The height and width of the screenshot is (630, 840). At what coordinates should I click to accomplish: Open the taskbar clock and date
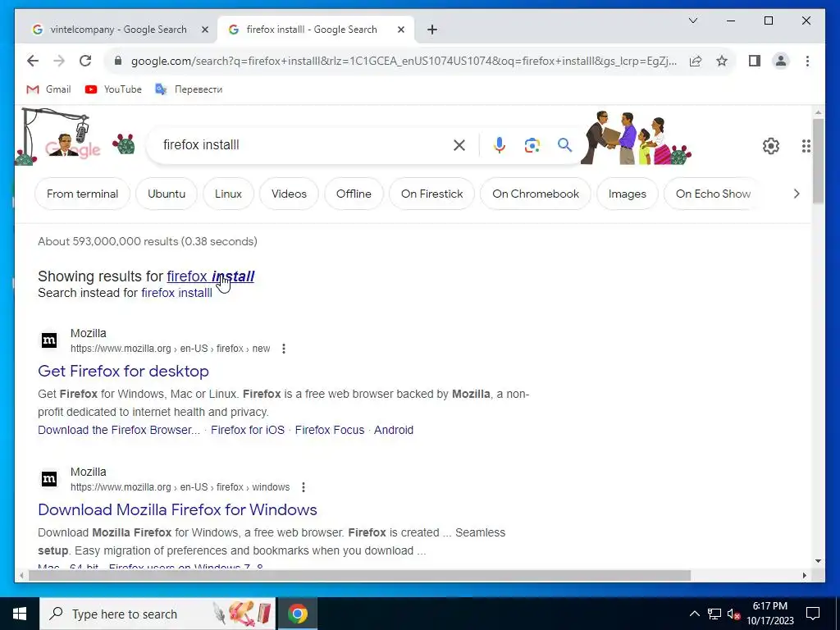click(769, 614)
